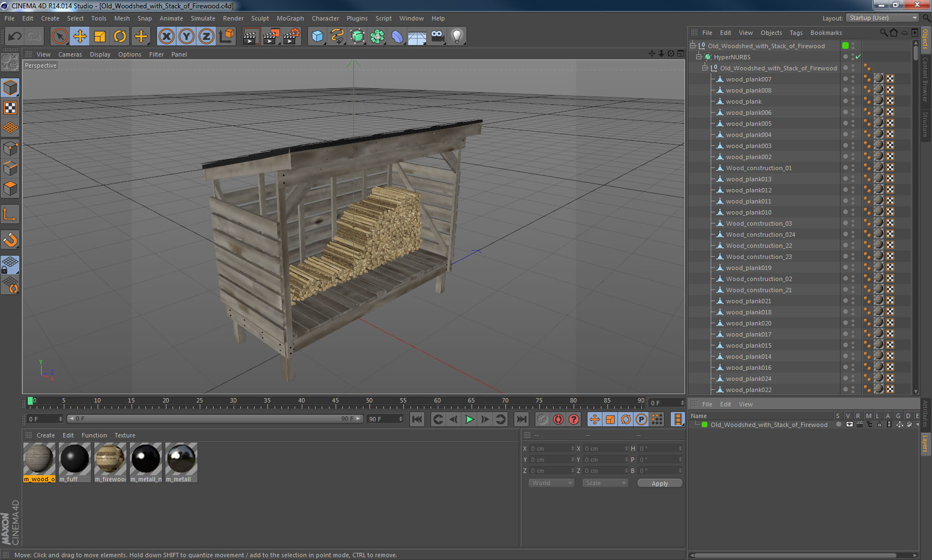Open the MoGraph menu
Screen dimensions: 932x560
coord(290,18)
